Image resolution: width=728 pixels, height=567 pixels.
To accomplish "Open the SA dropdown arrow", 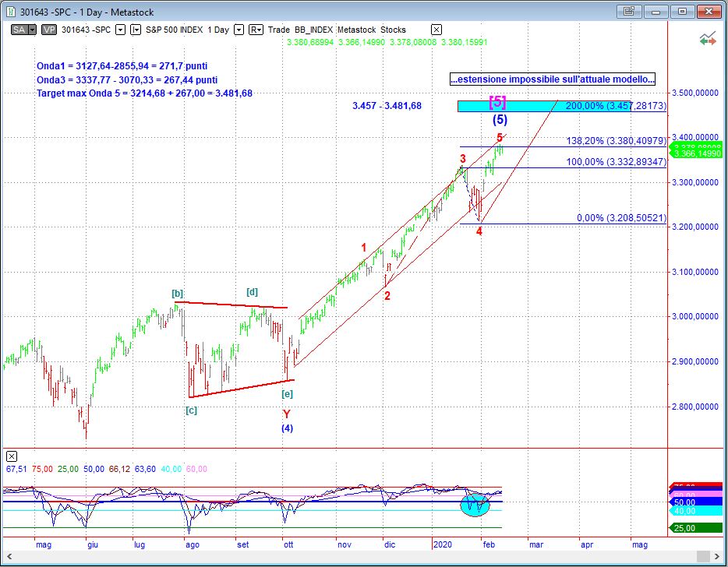I will click(x=32, y=30).
